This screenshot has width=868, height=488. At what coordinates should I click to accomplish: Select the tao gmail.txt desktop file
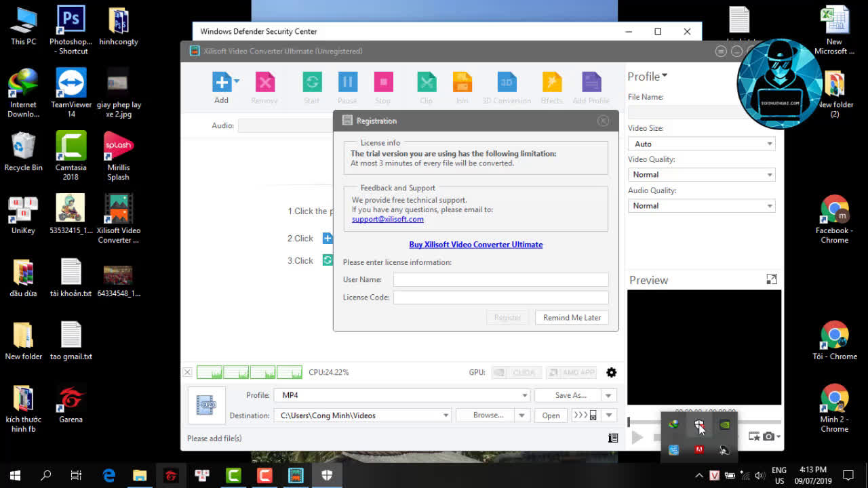coord(71,342)
